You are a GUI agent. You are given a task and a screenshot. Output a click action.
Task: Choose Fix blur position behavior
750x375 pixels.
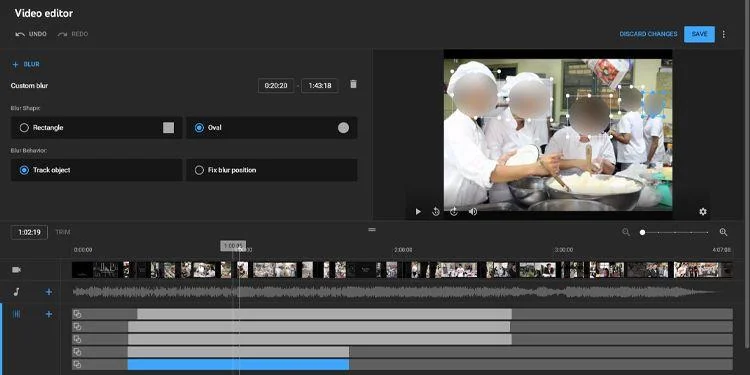tap(272, 170)
